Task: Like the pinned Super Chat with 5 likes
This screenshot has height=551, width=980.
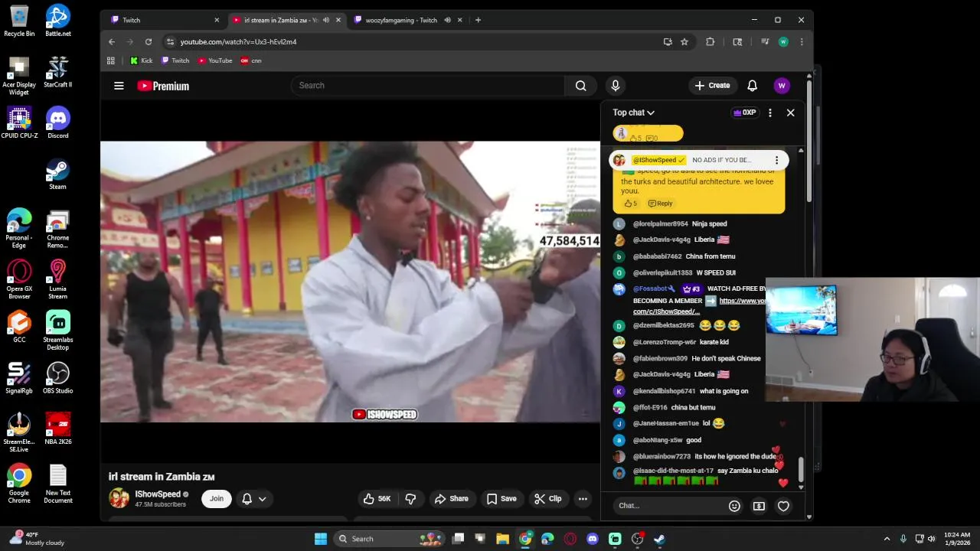Action: [x=630, y=204]
